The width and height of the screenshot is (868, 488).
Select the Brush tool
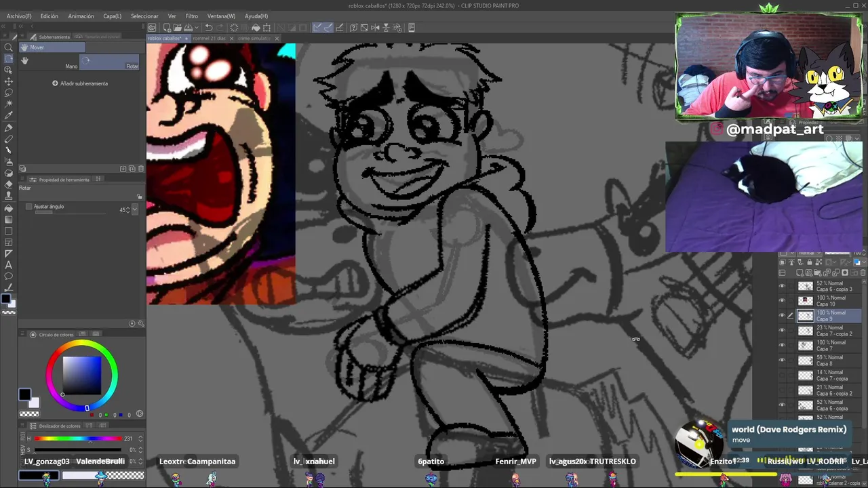[9, 150]
